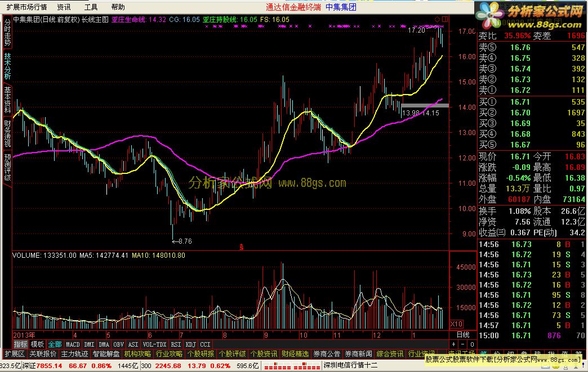The height and width of the screenshot is (372, 588).
Task: Switch indicator to KDJ
Action: pos(190,344)
